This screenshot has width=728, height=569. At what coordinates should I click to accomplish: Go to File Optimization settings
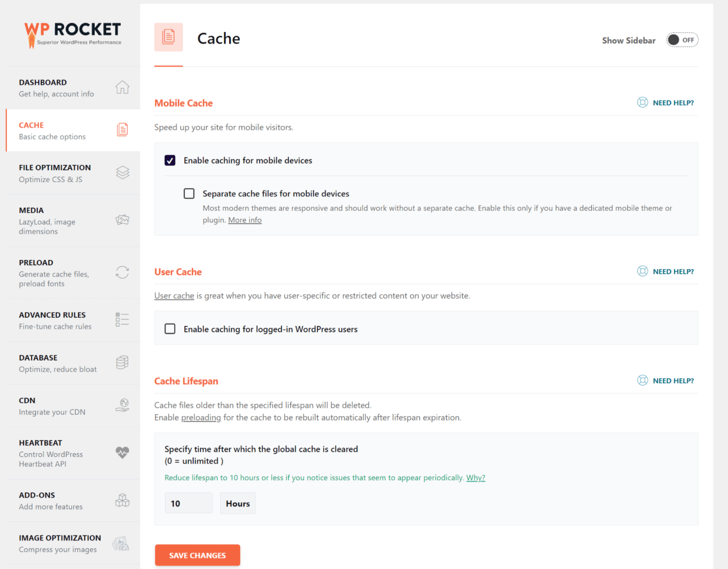[73, 173]
